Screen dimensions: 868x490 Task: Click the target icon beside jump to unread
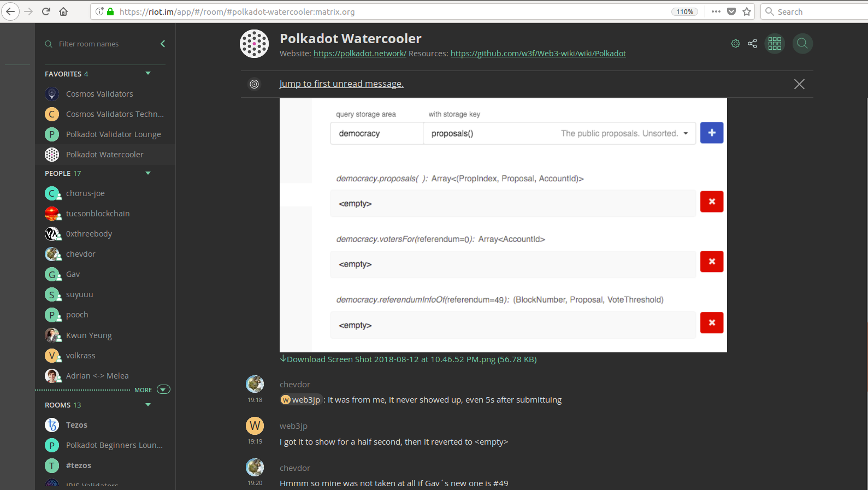(x=254, y=84)
